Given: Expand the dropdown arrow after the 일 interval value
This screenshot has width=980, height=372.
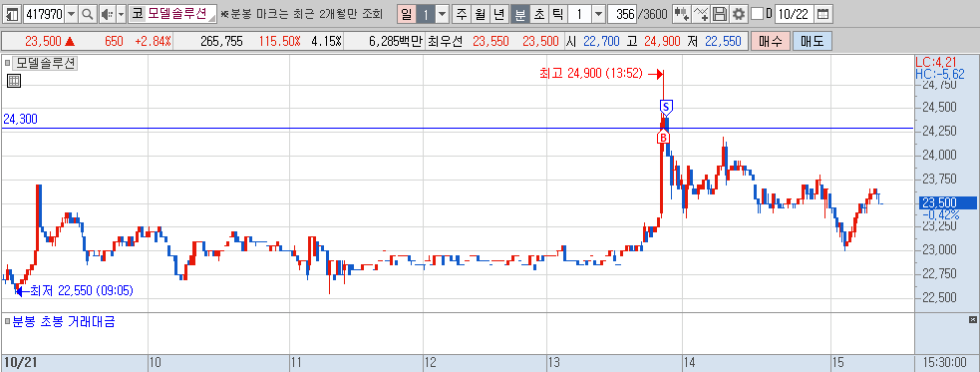Looking at the screenshot, I should tap(442, 14).
